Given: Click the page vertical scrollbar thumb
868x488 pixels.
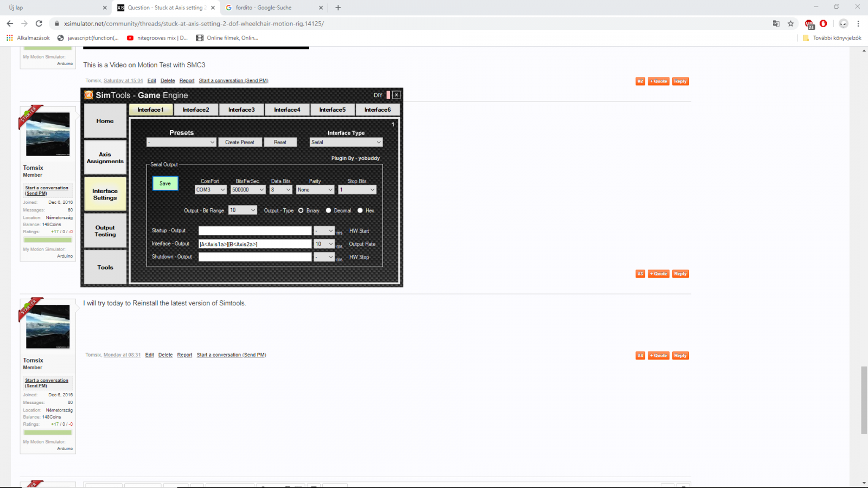Looking at the screenshot, I should 864,400.
